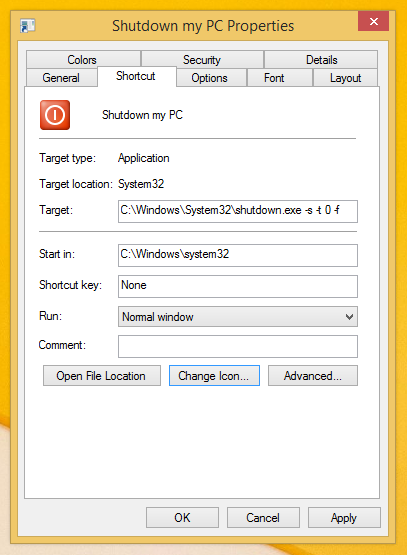Switch to the Font tab
Screen dimensions: 407x555
pyautogui.click(x=280, y=78)
